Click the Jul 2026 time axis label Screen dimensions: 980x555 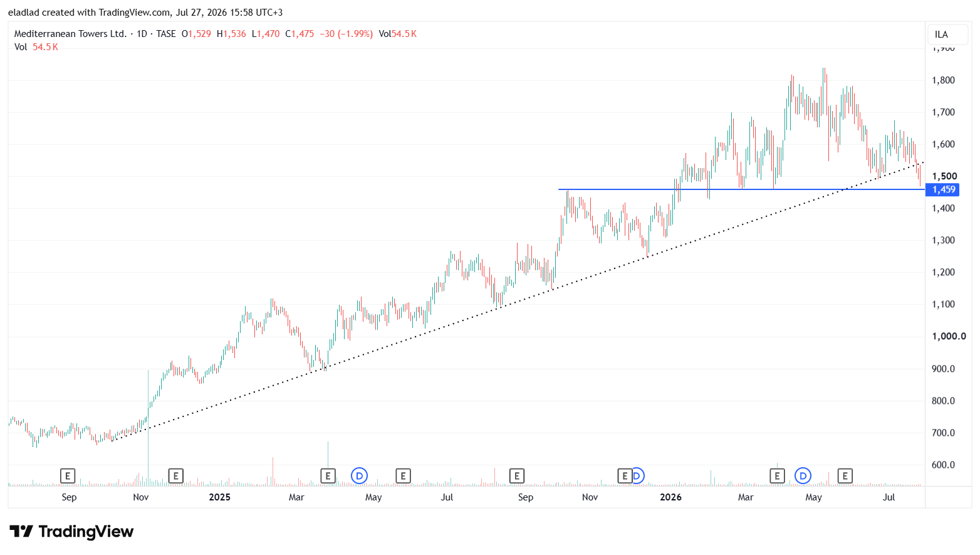pyautogui.click(x=889, y=497)
